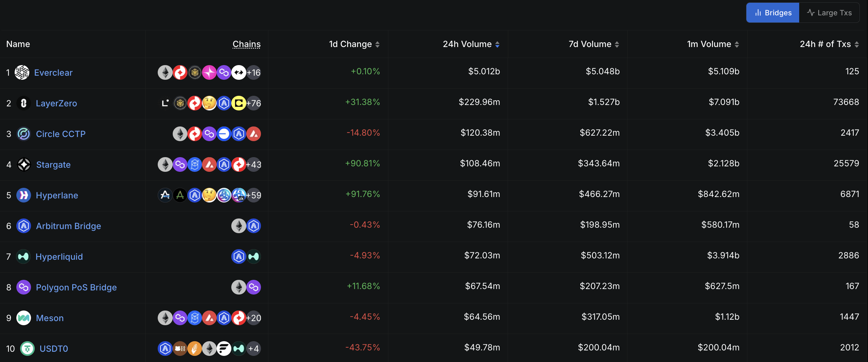
Task: Click the Hyperlane protocol logo
Action: tap(24, 195)
